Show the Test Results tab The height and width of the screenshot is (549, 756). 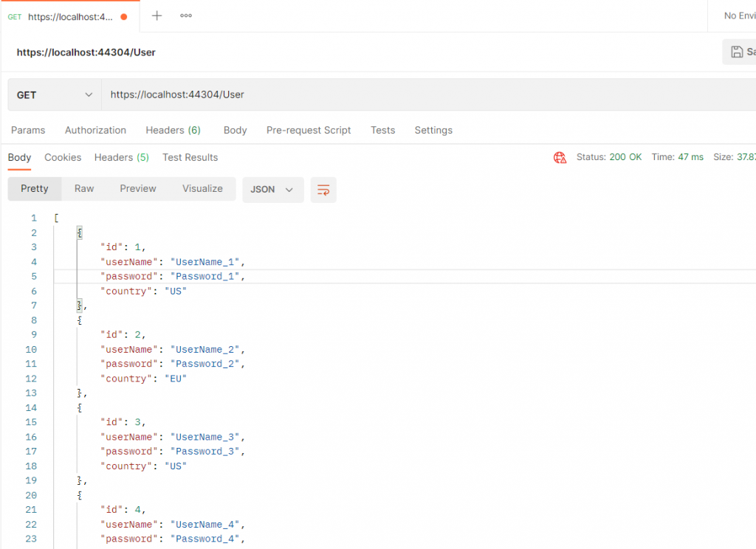click(190, 157)
